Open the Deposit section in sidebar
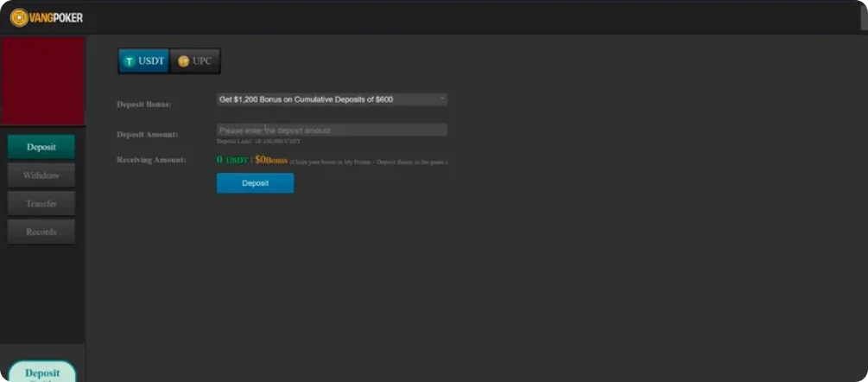Image resolution: width=868 pixels, height=382 pixels. click(41, 147)
